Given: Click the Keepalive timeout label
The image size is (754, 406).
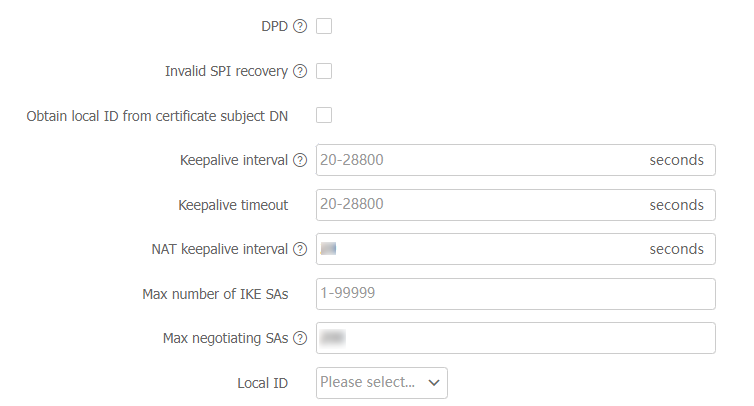Looking at the screenshot, I should [x=233, y=205].
